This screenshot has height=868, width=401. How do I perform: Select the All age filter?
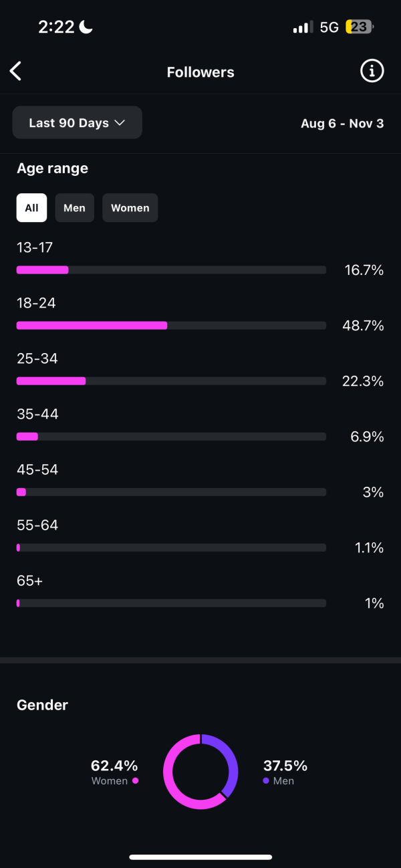coord(31,208)
